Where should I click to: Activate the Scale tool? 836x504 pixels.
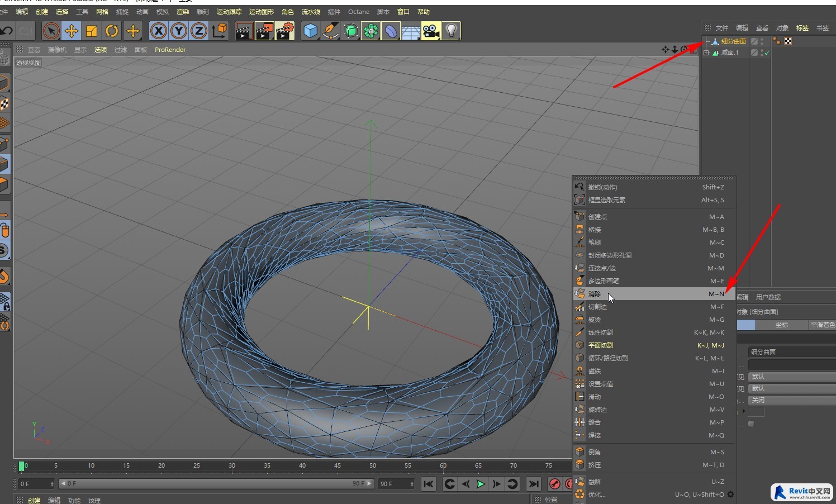[92, 31]
